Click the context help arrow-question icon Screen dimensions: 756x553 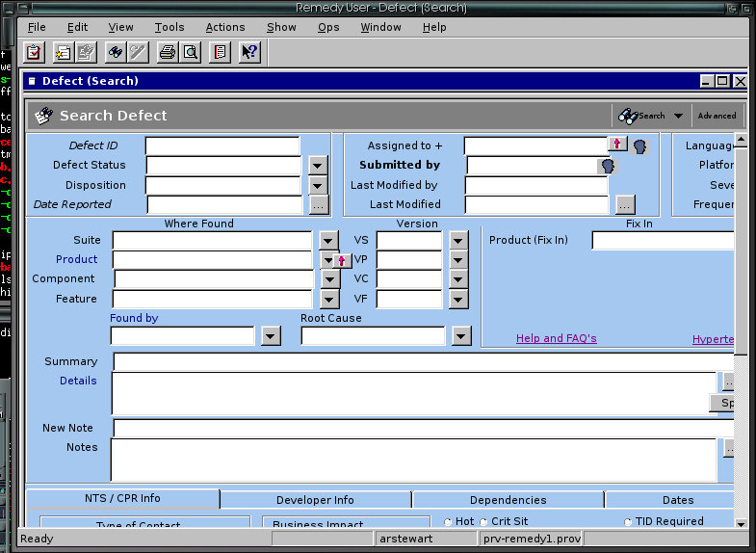point(249,52)
